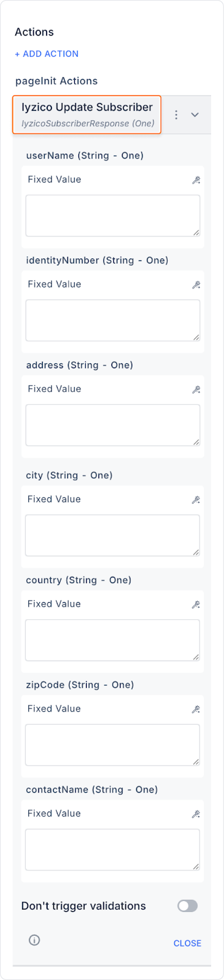
Task: Select the Iyzico Update Subscriber action header
Action: click(87, 115)
